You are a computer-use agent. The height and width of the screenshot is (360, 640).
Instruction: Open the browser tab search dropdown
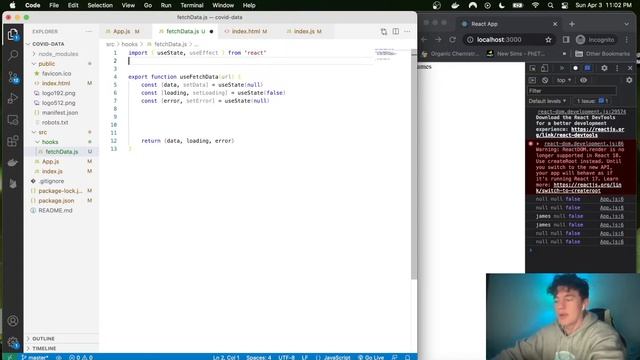click(627, 24)
